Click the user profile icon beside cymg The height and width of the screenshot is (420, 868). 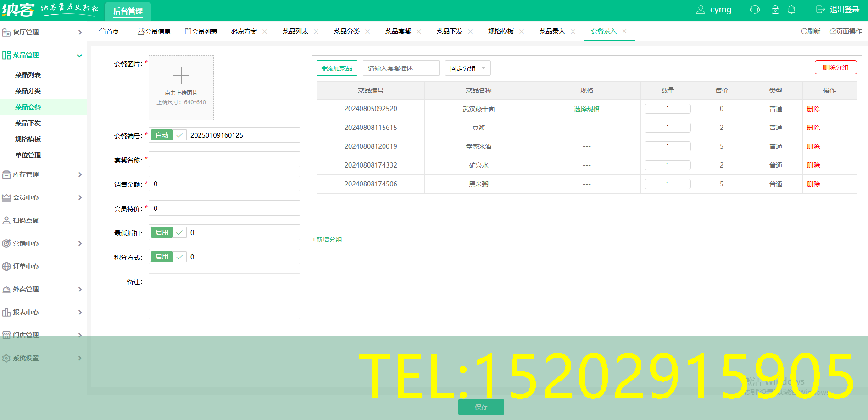701,10
